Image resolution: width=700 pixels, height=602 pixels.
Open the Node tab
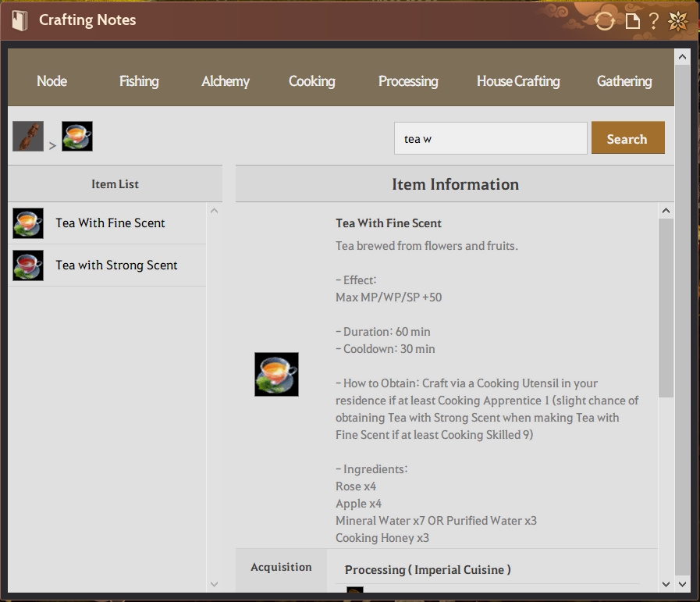tap(52, 81)
